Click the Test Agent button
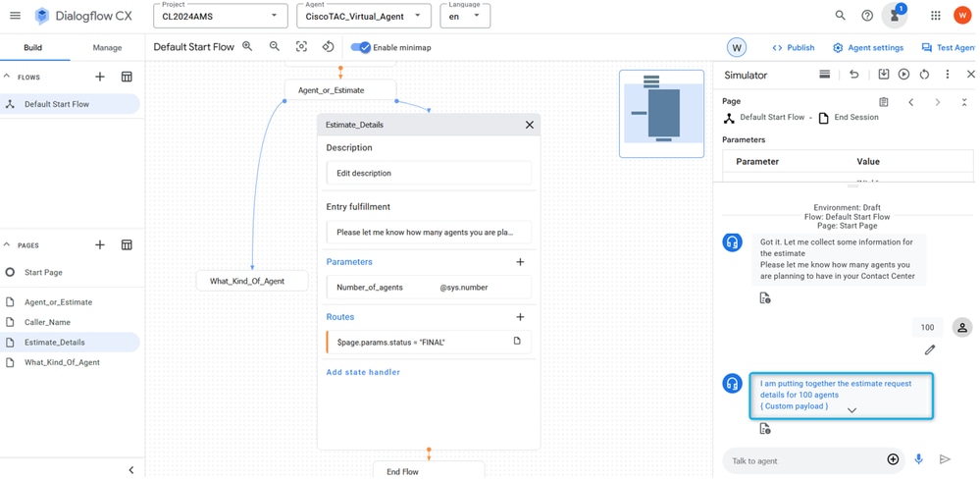 [x=949, y=47]
